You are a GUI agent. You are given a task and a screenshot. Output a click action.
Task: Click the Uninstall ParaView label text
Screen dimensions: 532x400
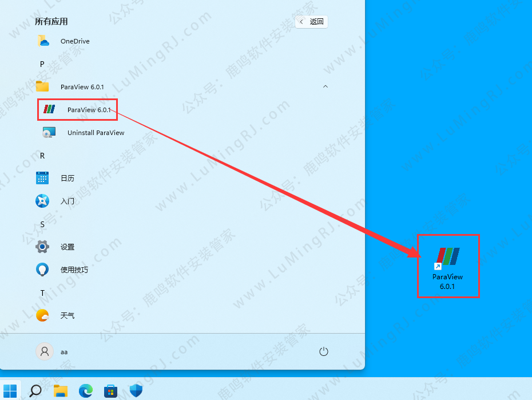pyautogui.click(x=96, y=133)
